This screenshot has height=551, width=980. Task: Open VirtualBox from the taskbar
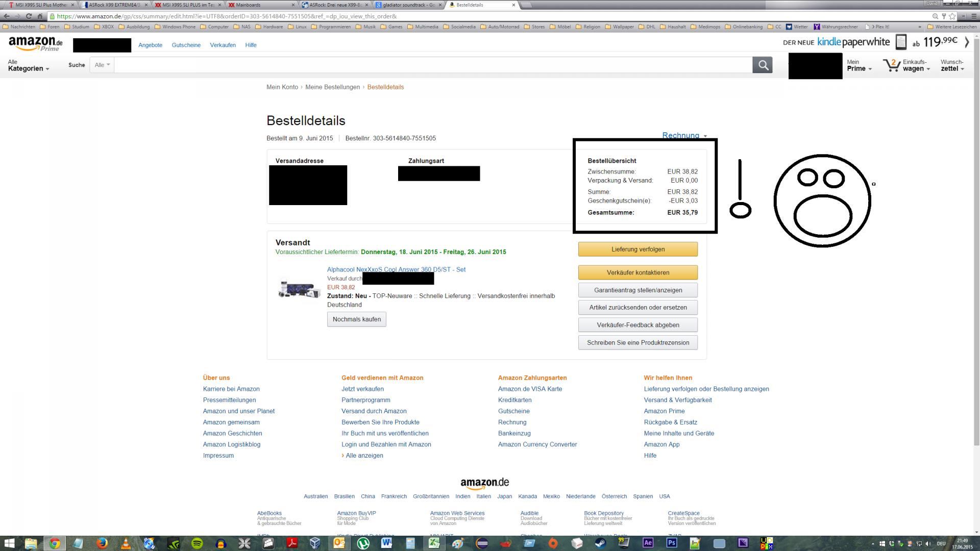315,543
